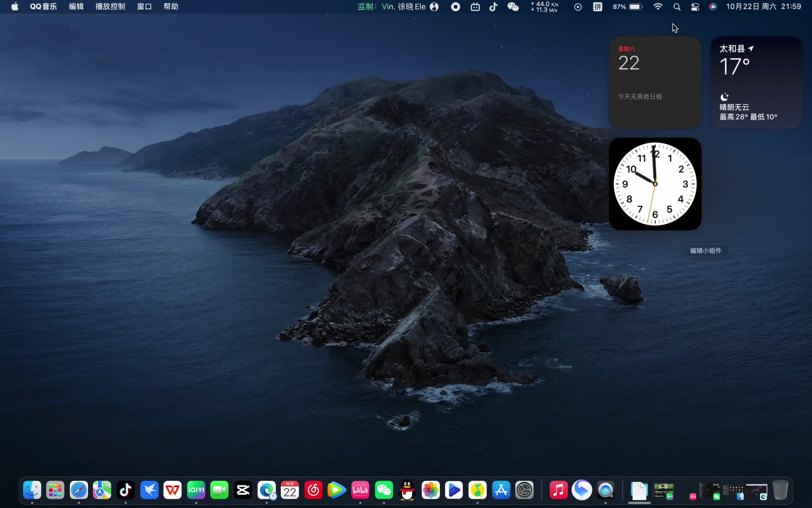Click the 编辑小组件 button
The width and height of the screenshot is (812, 508).
[706, 251]
